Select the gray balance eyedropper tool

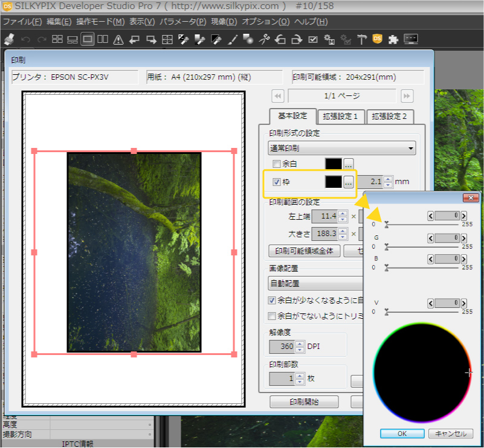[183, 39]
